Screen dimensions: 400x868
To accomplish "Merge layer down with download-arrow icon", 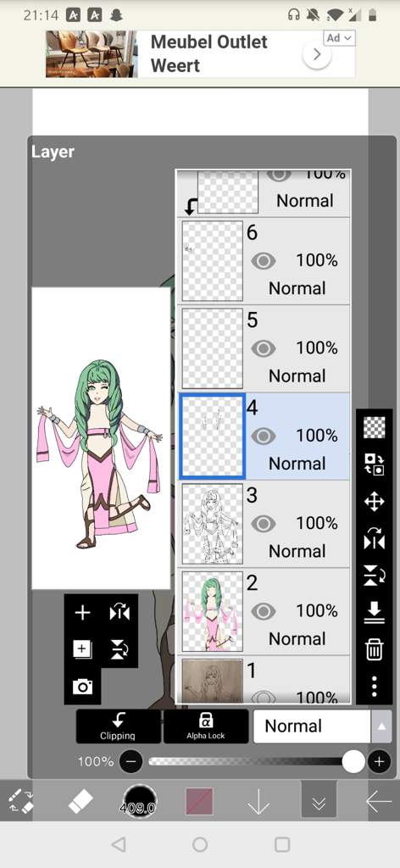I will point(375,612).
